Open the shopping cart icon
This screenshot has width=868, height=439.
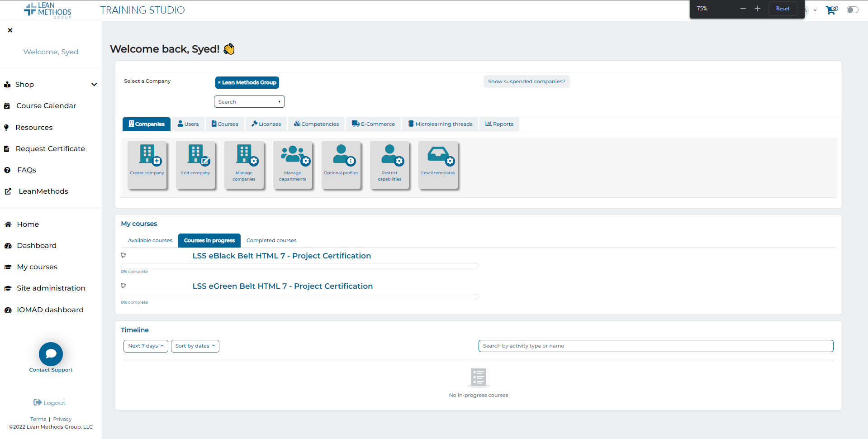tap(831, 10)
